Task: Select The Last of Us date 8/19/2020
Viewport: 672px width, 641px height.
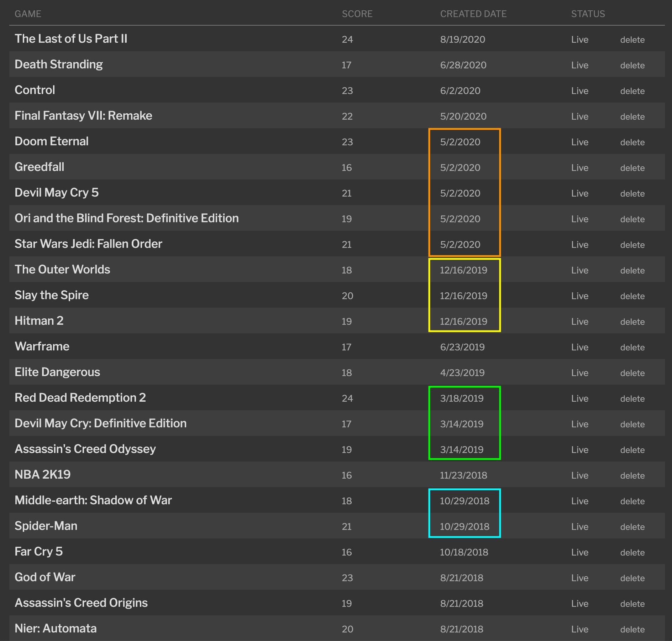Action: [463, 40]
